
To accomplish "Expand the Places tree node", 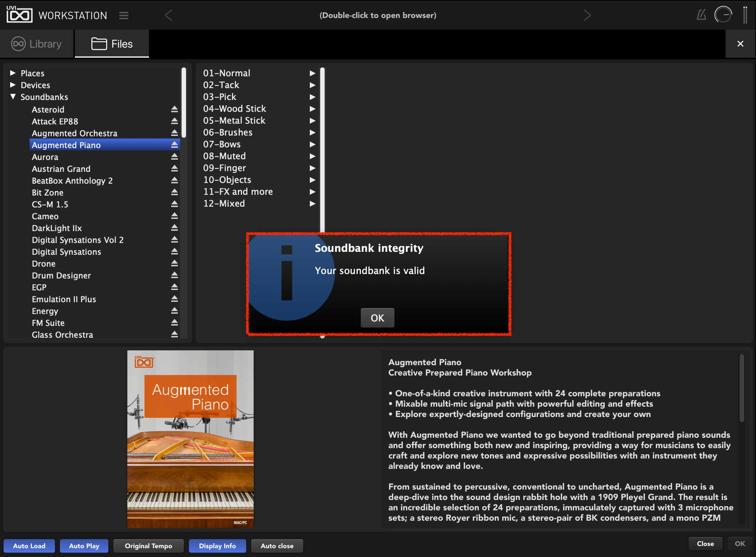I will [x=13, y=73].
